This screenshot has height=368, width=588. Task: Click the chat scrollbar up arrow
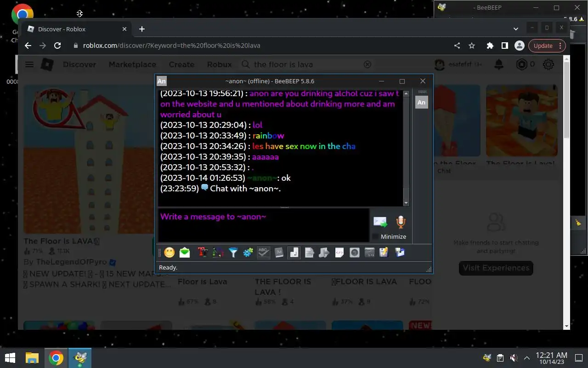click(406, 94)
